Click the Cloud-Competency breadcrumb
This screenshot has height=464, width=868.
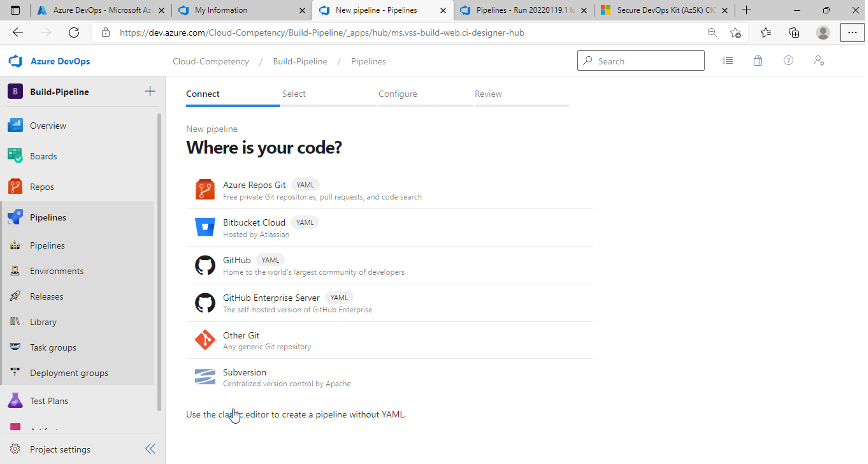point(211,61)
